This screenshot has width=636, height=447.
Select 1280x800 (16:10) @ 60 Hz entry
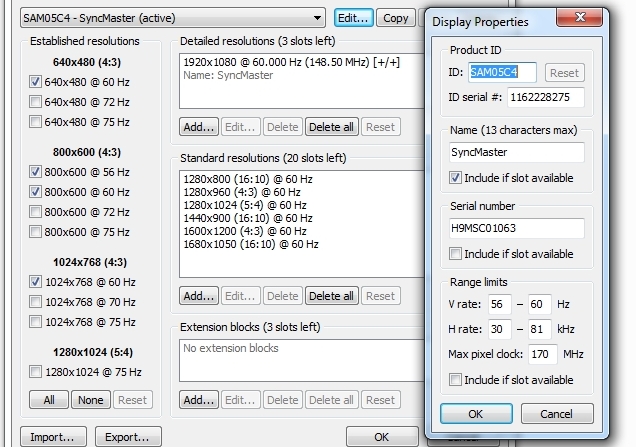248,179
